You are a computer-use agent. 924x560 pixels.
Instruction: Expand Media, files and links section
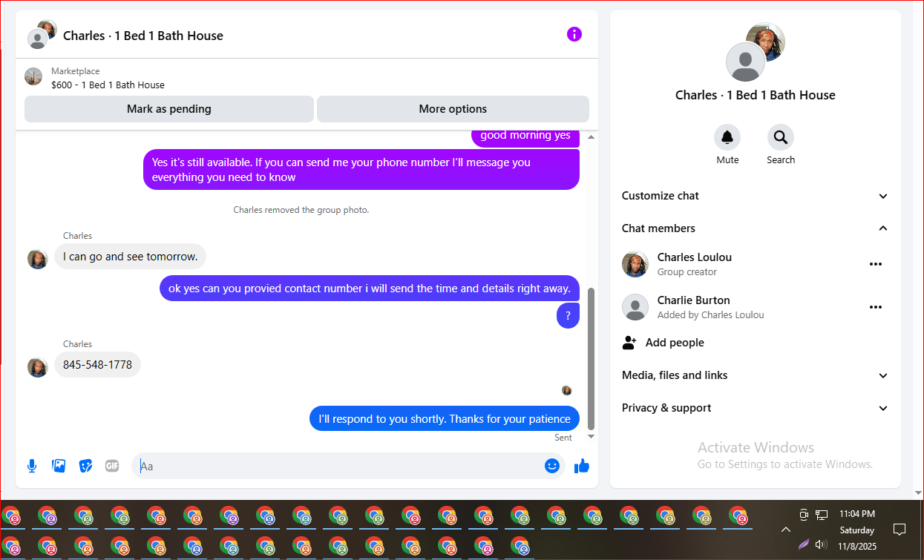tap(756, 375)
